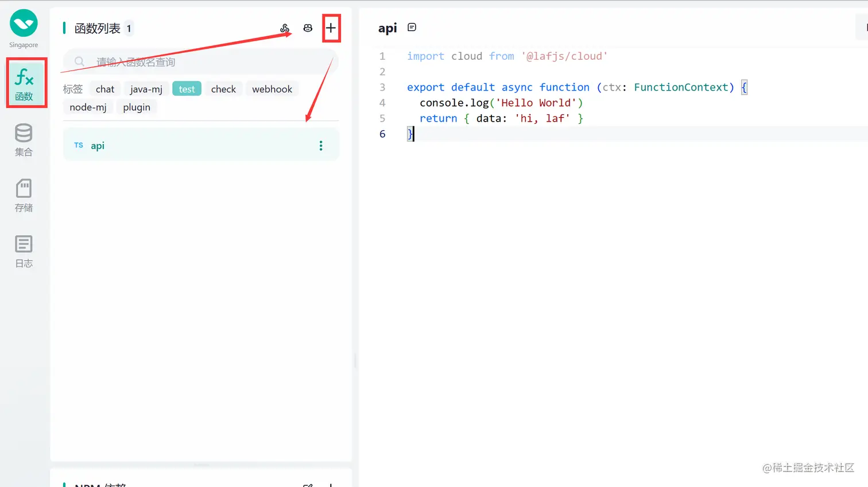Click the round animal-face icon beside the plus
868x487 pixels.
pyautogui.click(x=308, y=28)
